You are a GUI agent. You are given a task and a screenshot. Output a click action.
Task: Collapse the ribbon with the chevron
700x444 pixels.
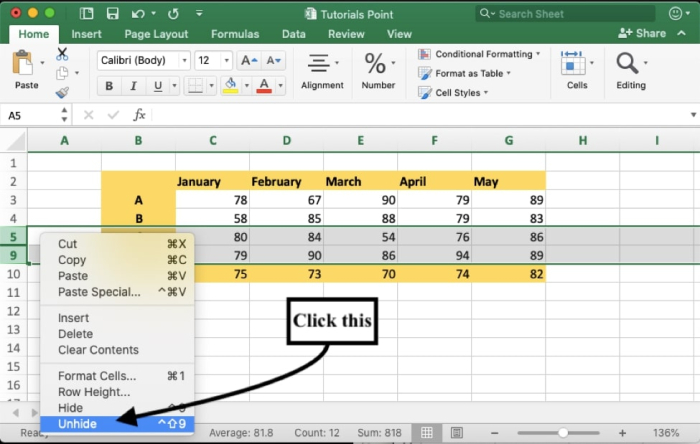(x=681, y=33)
